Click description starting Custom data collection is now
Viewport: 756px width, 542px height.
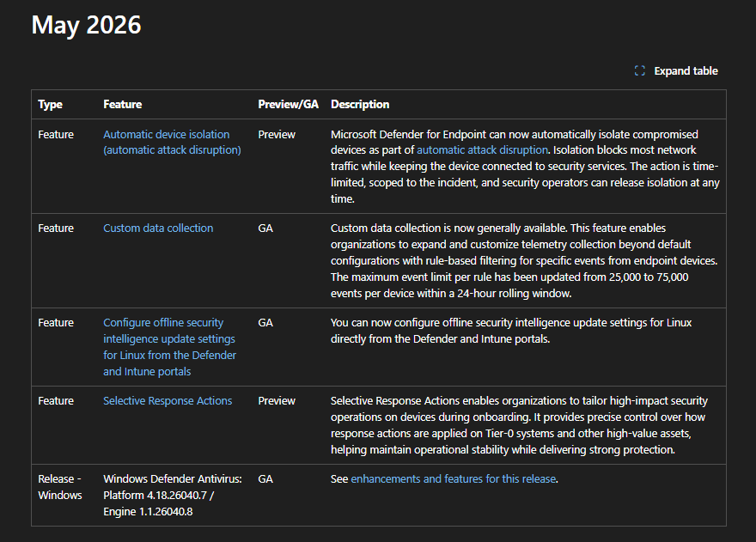click(x=524, y=260)
